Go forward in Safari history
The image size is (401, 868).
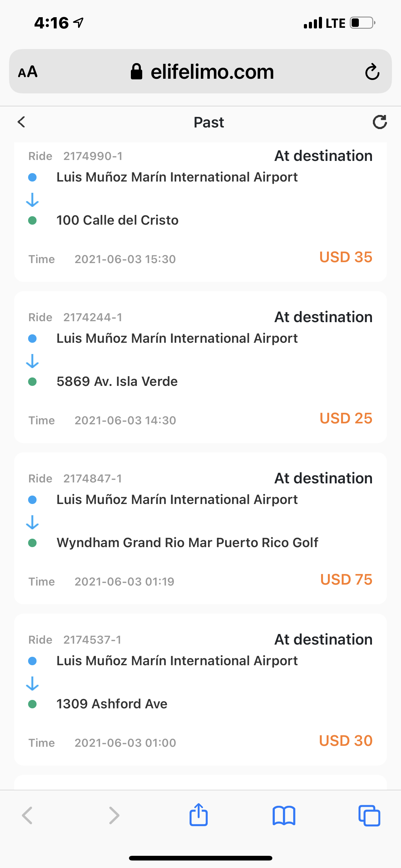pos(114,816)
